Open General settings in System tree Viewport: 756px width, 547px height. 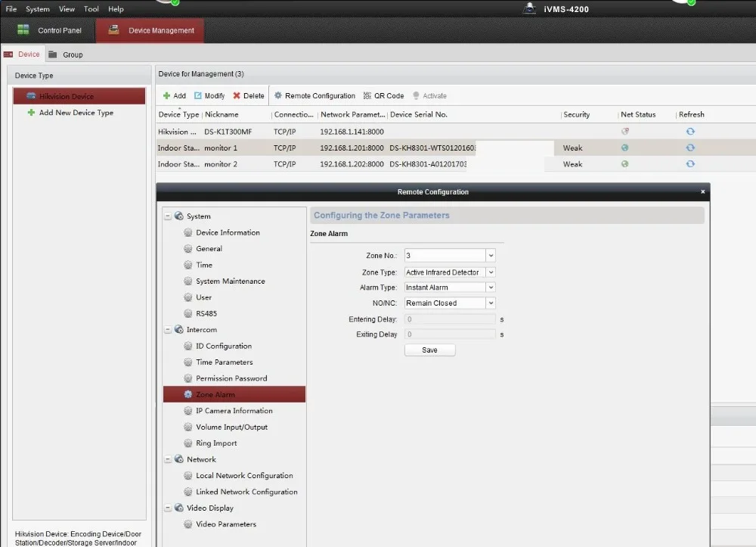point(209,248)
